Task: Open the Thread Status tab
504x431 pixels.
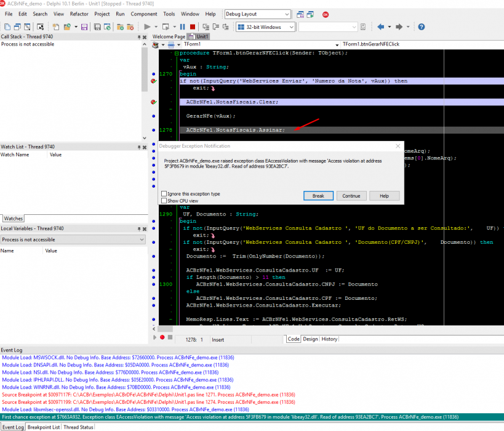Action: click(78, 427)
